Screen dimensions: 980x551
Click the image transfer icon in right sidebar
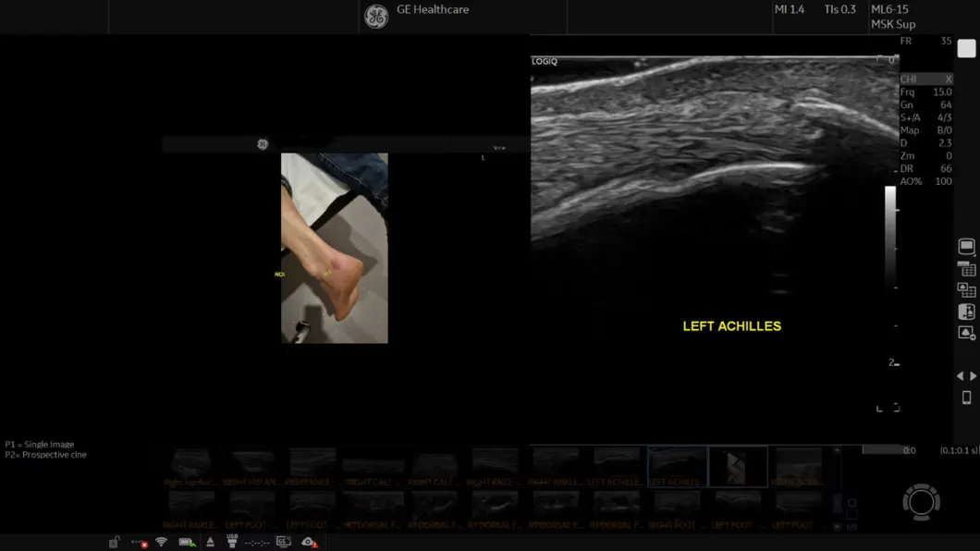click(x=966, y=312)
